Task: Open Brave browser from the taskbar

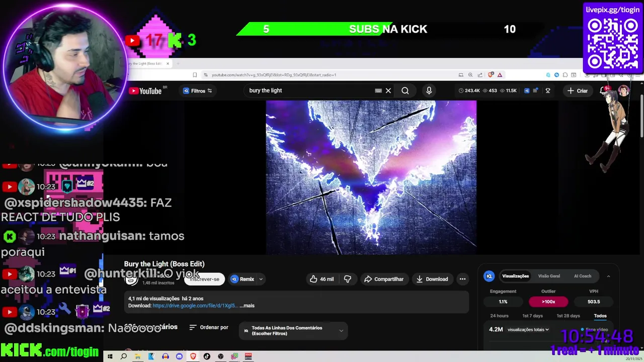Action: [x=193, y=356]
